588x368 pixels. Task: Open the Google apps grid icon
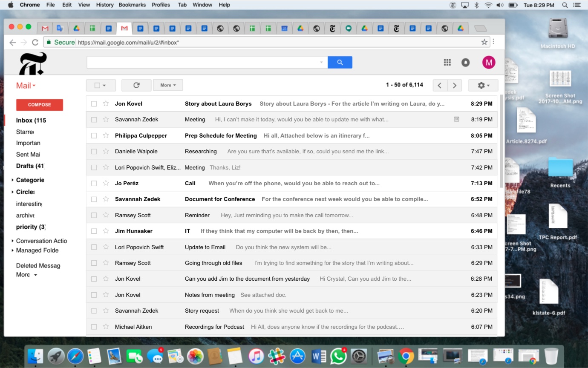pos(447,63)
